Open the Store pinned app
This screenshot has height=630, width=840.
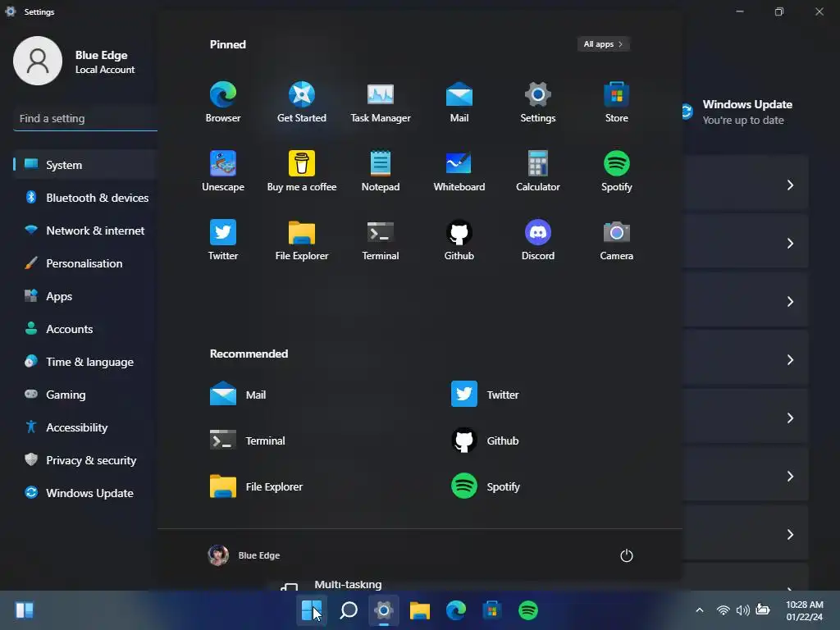click(x=617, y=102)
